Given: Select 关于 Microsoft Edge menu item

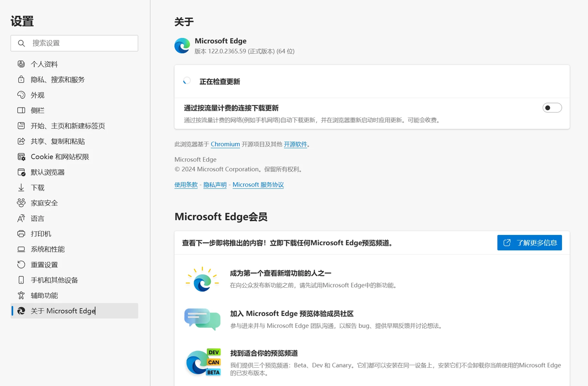Looking at the screenshot, I should point(74,311).
